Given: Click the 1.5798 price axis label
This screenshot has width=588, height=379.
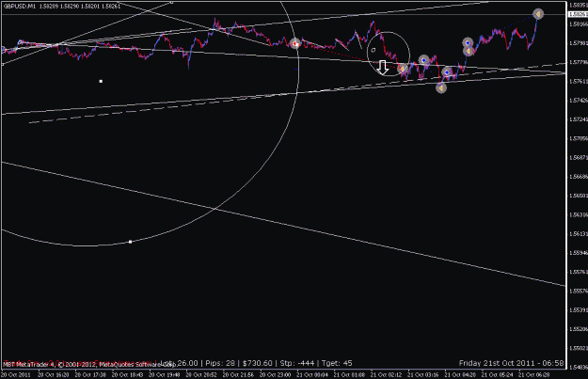Looking at the screenshot, I should pos(579,43).
